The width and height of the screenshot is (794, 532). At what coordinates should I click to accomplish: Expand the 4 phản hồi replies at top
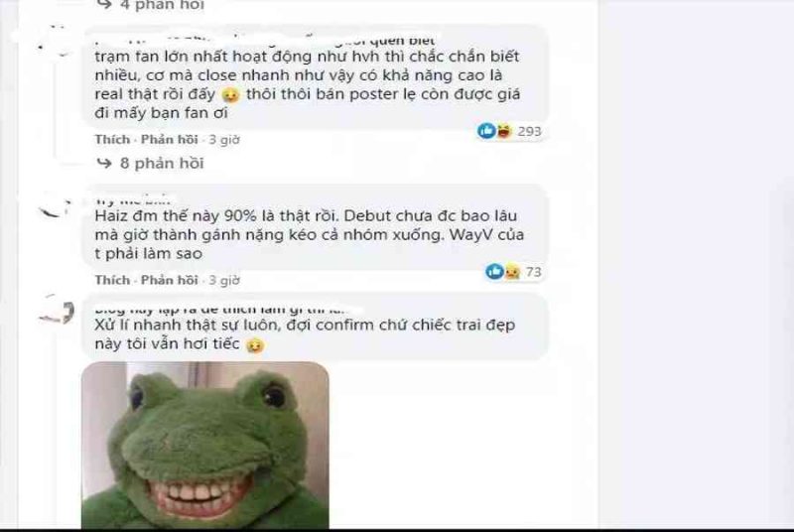point(162,5)
